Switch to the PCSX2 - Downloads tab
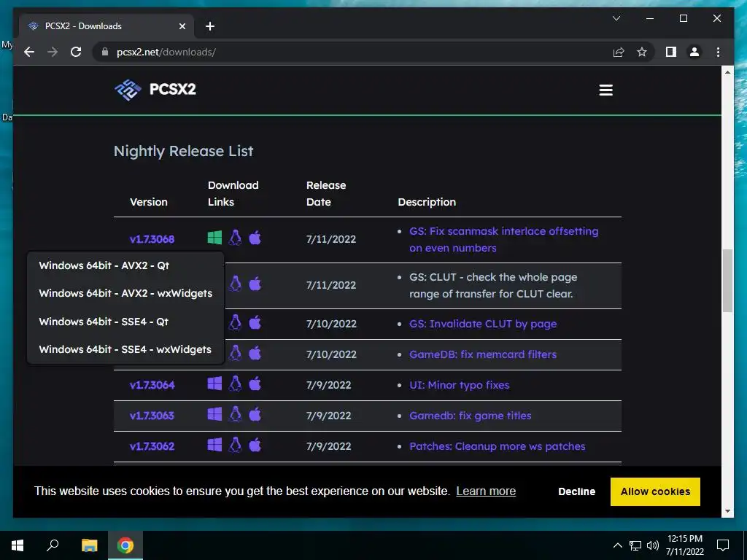This screenshot has width=747, height=560. 106,26
